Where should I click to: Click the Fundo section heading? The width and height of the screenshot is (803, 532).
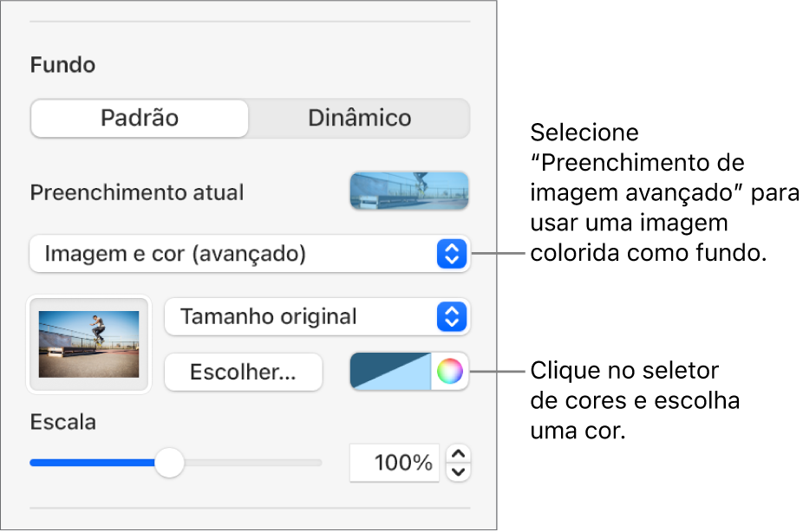(x=62, y=65)
